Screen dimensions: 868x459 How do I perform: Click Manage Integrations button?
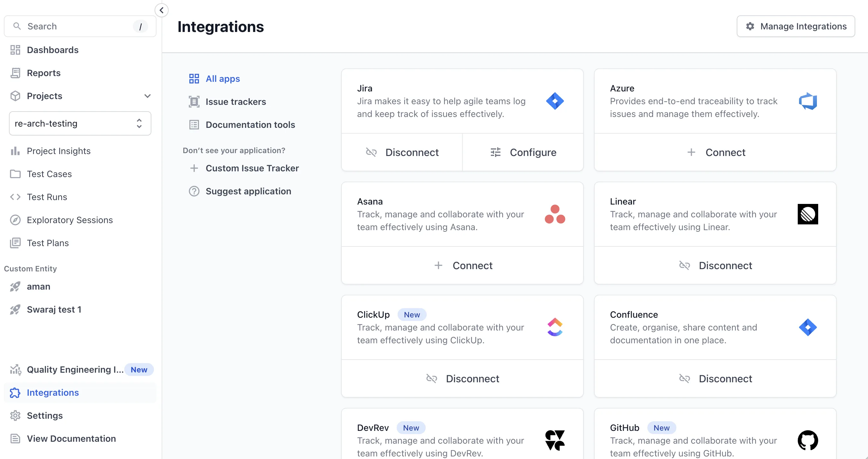(796, 26)
